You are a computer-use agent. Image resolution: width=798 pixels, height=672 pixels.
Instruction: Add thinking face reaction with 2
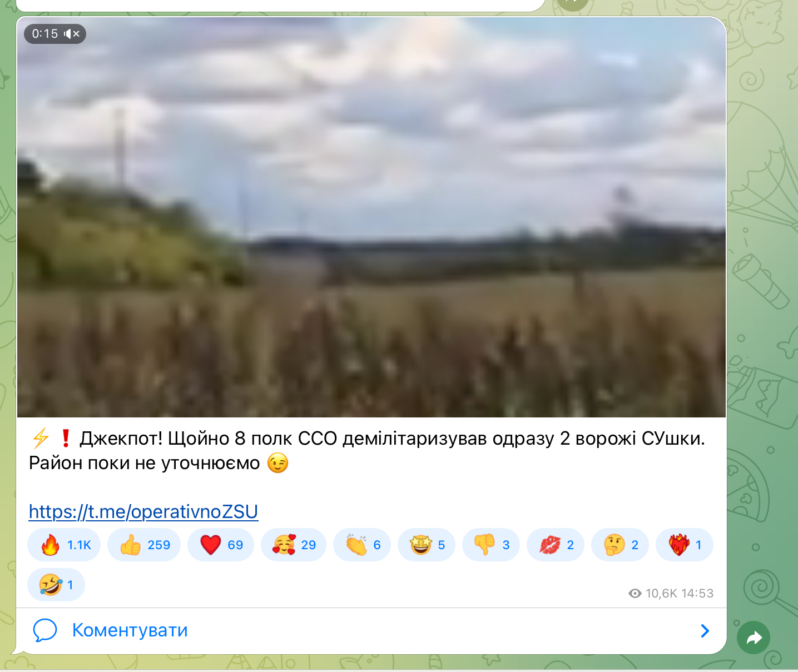(x=620, y=545)
